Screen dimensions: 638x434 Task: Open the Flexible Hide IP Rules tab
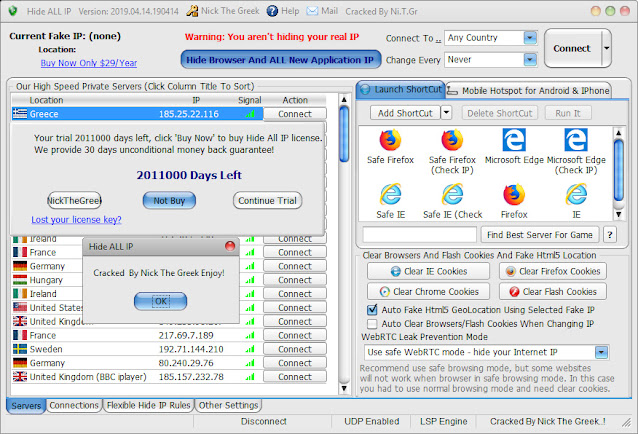(149, 405)
